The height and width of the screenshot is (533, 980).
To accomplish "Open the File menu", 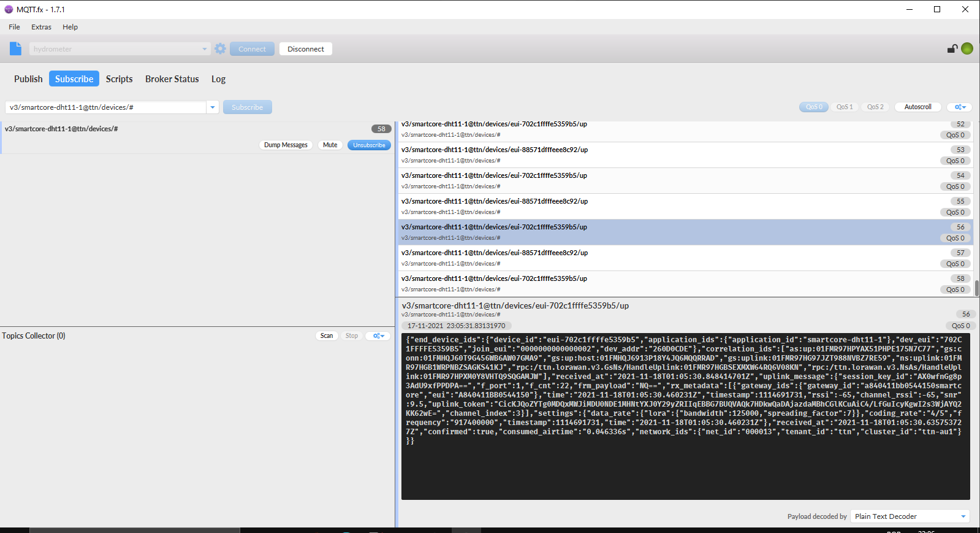I will pos(14,27).
